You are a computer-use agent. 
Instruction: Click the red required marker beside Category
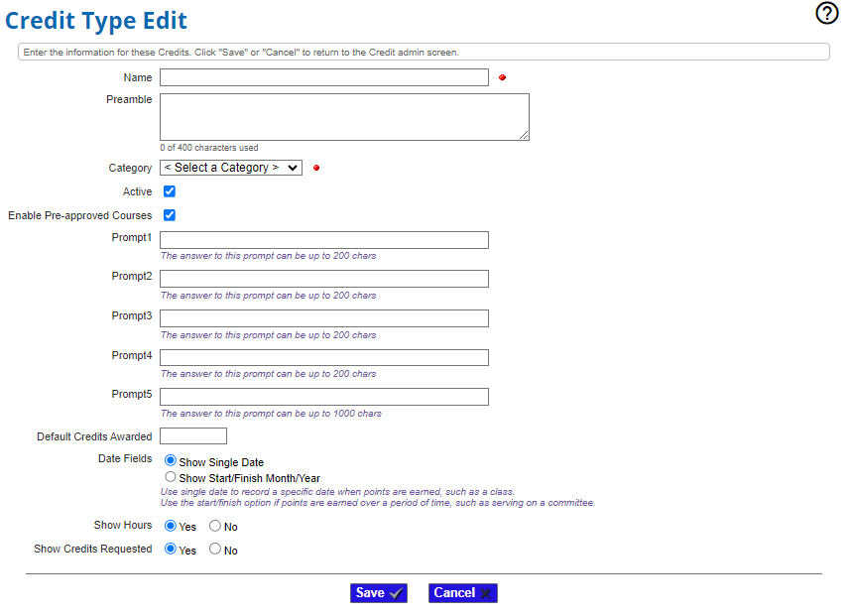point(316,168)
